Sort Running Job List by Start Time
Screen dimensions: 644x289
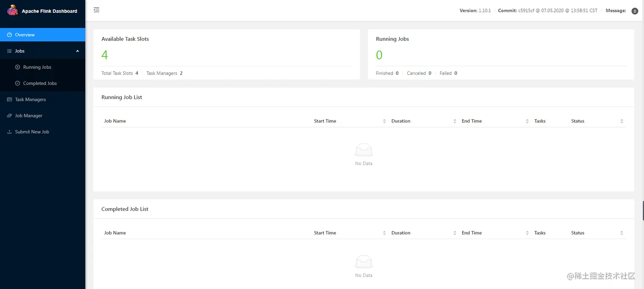(x=384, y=121)
